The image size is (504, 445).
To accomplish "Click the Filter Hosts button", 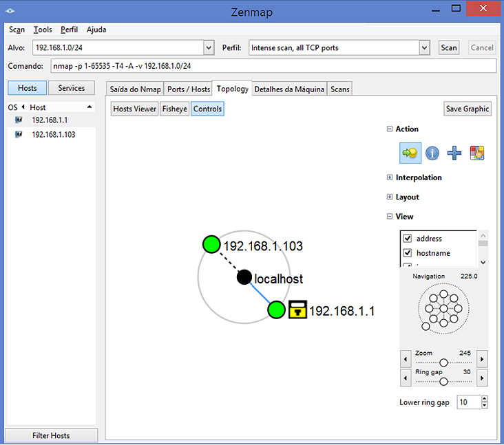I will (51, 435).
